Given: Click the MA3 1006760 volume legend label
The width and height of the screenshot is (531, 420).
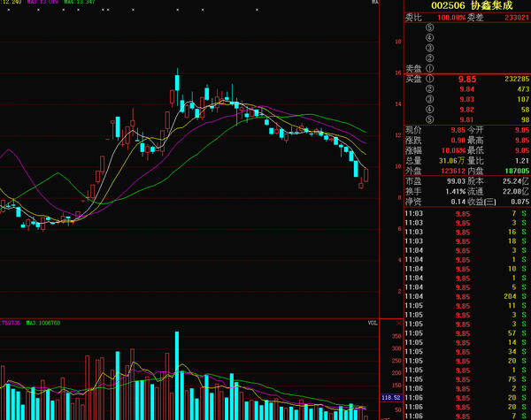Looking at the screenshot, I should tap(43, 324).
